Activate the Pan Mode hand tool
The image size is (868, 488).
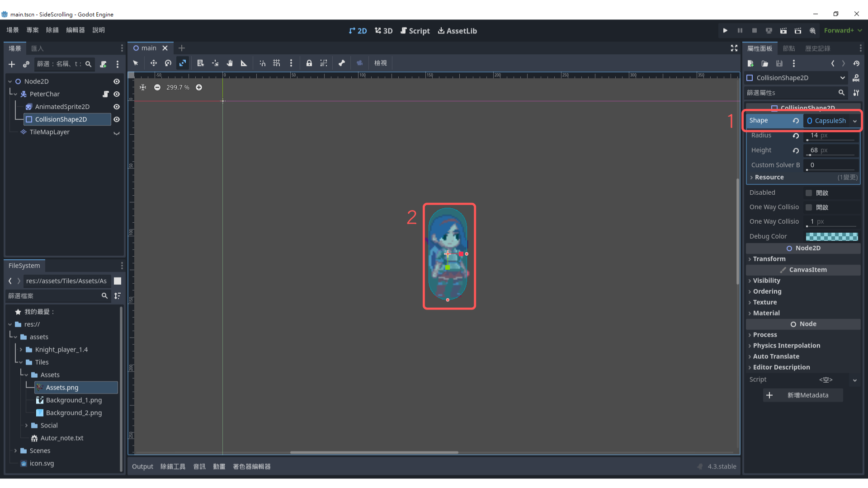230,63
